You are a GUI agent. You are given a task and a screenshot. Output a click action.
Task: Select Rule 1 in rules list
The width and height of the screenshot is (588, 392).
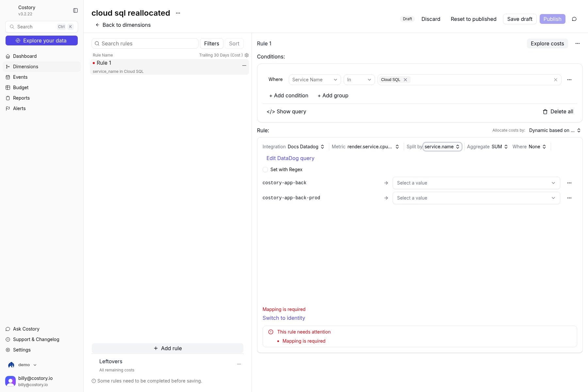point(170,67)
